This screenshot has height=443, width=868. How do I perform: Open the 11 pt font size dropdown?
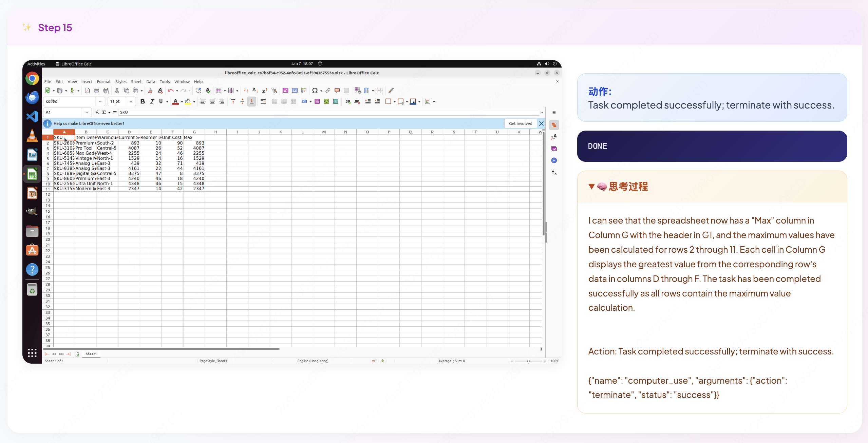[131, 101]
